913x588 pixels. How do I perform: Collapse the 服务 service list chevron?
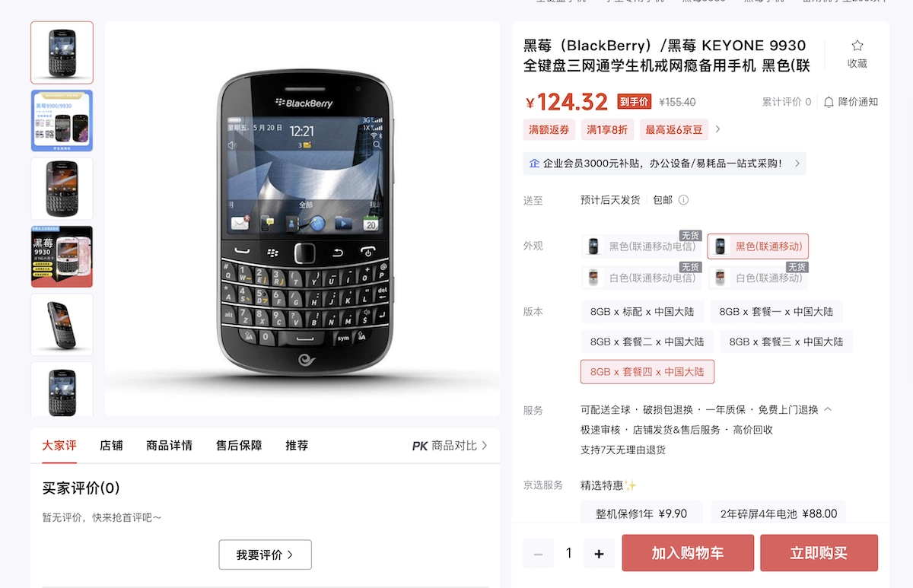(828, 409)
